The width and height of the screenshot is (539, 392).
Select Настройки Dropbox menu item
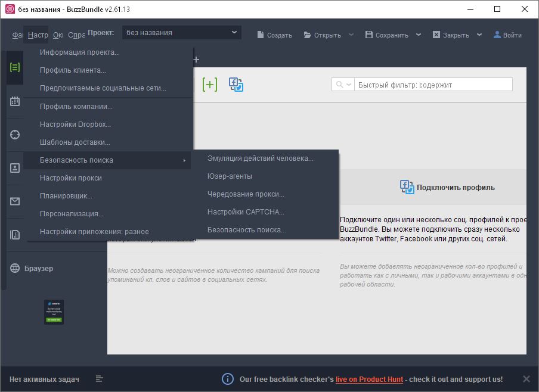click(x=109, y=125)
